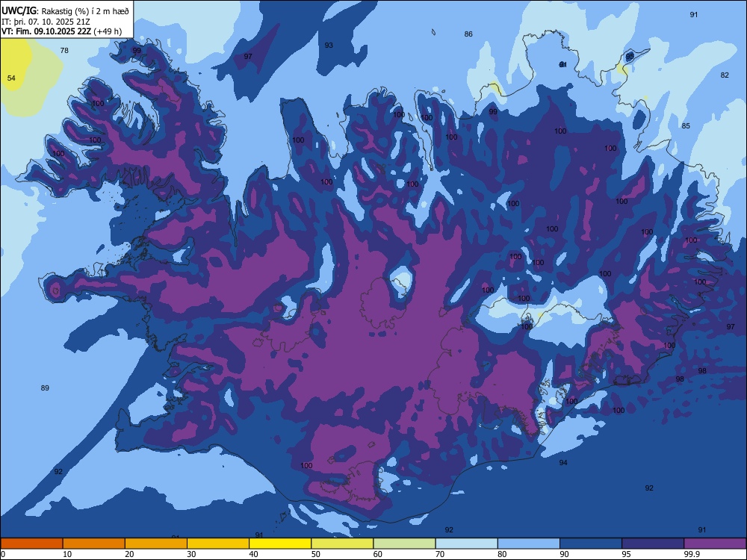Click the light blue 80–90 legend swatch
747x560 pixels.
[529, 544]
